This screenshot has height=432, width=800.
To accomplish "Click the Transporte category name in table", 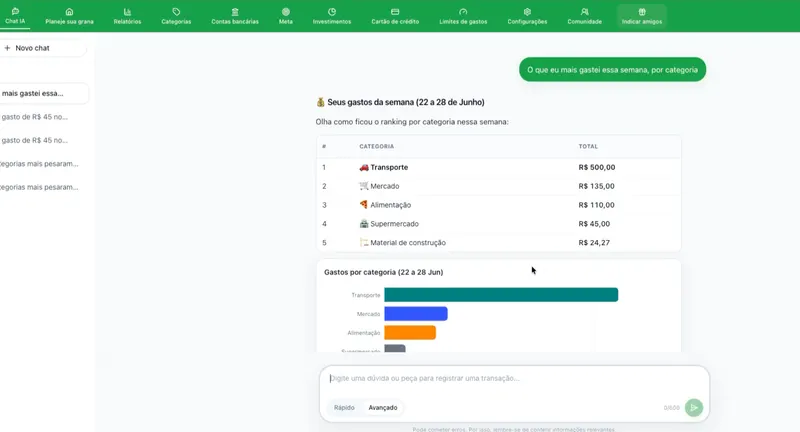I will (x=389, y=167).
